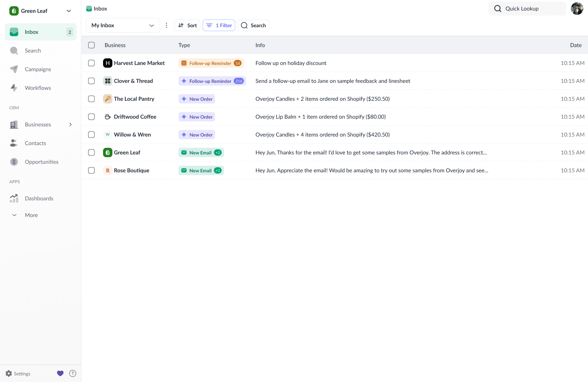
Task: Click the Clover & Thread clover logo
Action: [x=108, y=81]
